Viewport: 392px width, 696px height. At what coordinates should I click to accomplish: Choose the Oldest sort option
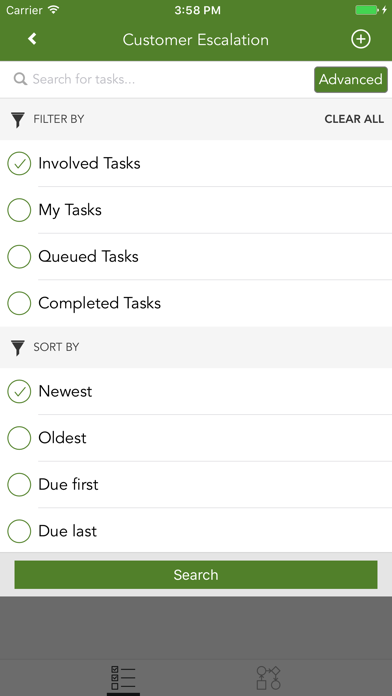(196, 438)
